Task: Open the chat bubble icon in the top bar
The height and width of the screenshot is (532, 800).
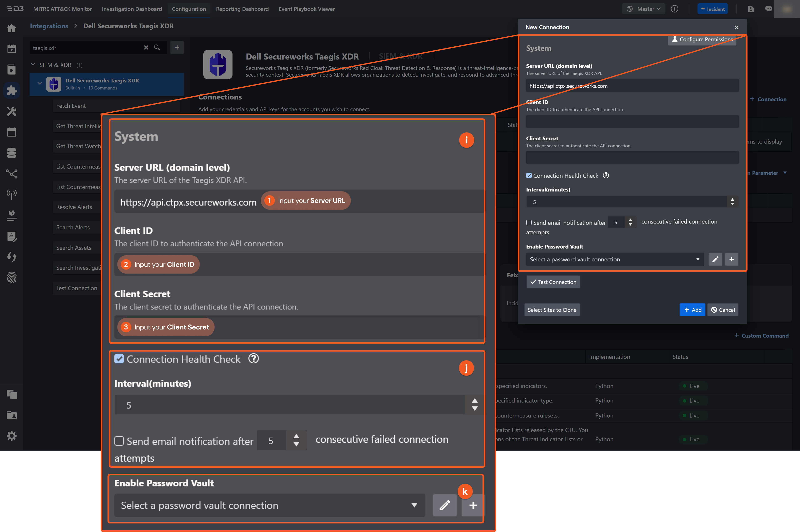Action: click(768, 9)
